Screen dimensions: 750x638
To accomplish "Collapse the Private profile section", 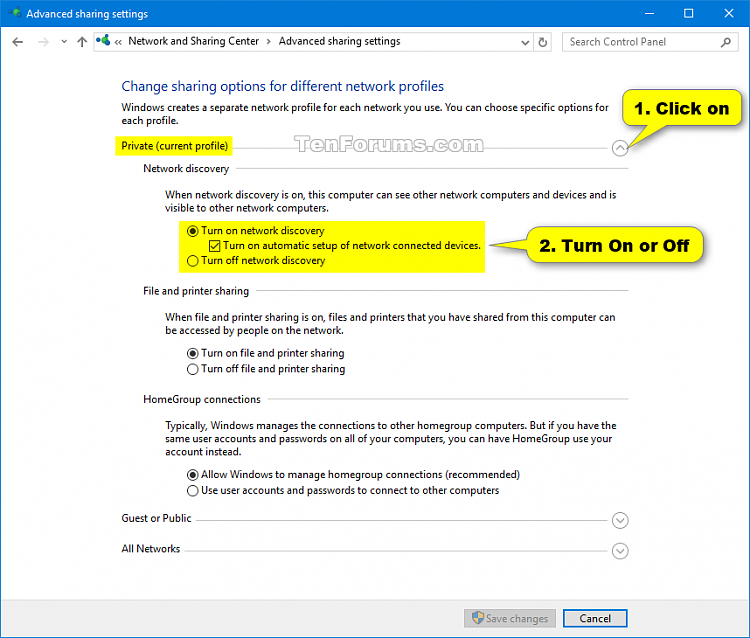I will coord(620,148).
